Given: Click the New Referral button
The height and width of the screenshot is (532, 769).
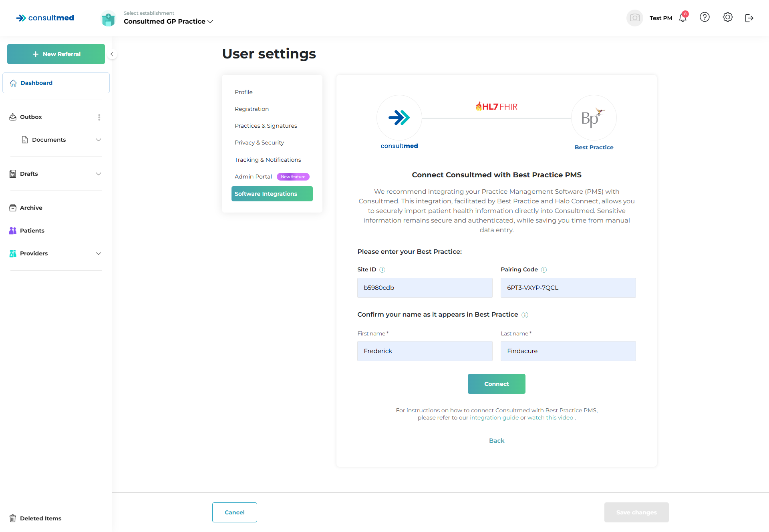Looking at the screenshot, I should click(x=56, y=54).
